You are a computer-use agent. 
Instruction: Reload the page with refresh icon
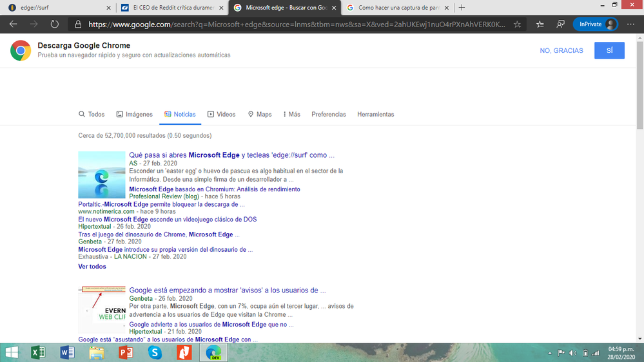[55, 24]
